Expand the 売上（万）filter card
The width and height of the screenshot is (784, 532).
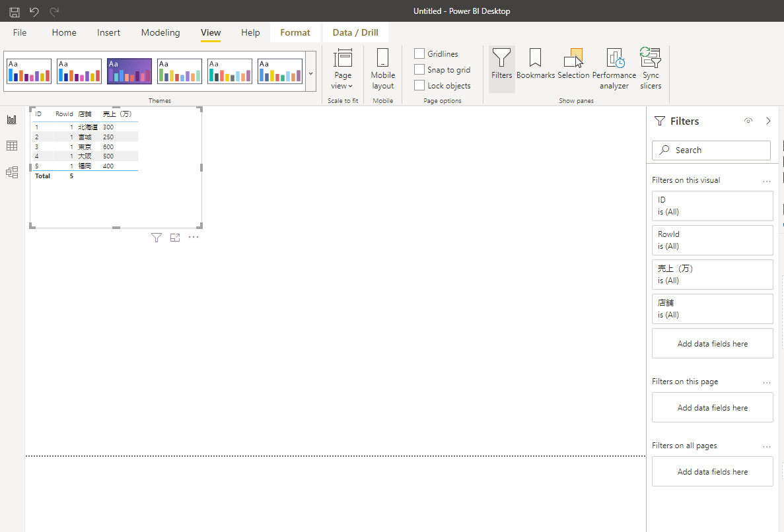tap(713, 274)
